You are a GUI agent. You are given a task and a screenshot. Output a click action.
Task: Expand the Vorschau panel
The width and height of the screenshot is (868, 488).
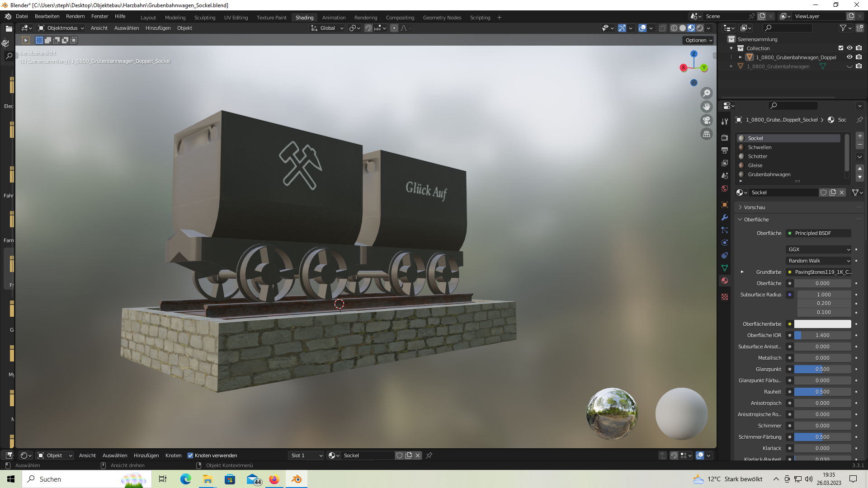(x=754, y=207)
